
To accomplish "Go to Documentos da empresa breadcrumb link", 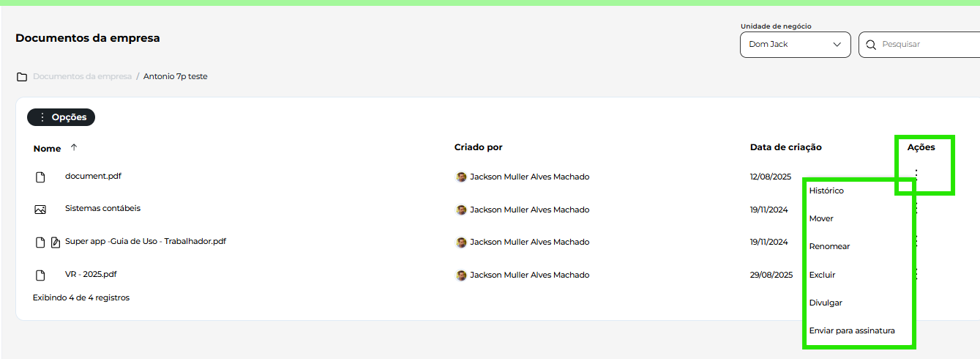I will (x=82, y=76).
